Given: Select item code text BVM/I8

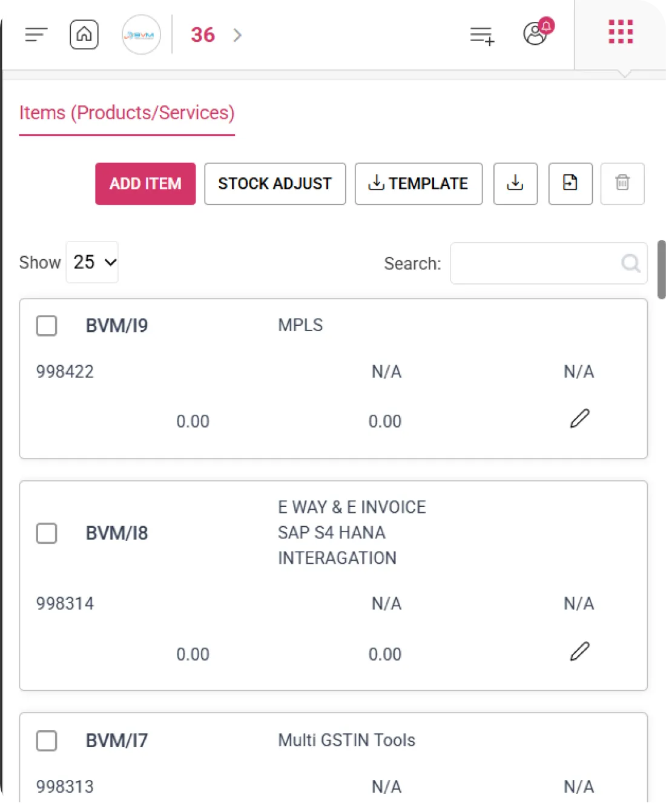Looking at the screenshot, I should 117,533.
